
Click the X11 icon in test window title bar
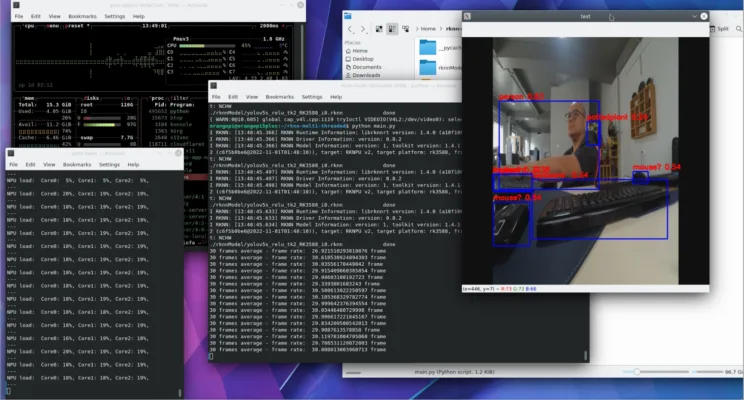coord(467,16)
